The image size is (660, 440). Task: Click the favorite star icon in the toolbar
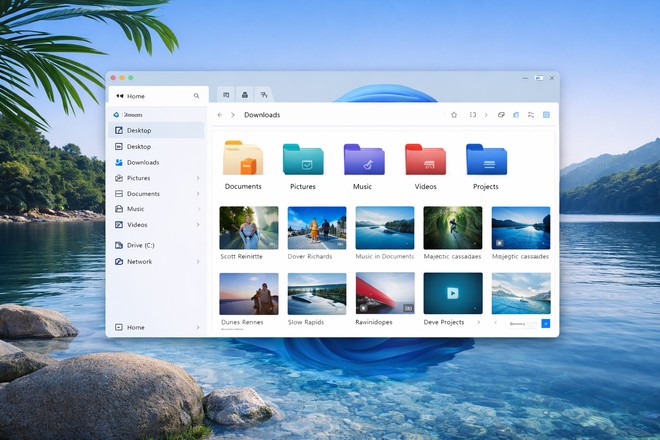pyautogui.click(x=454, y=115)
